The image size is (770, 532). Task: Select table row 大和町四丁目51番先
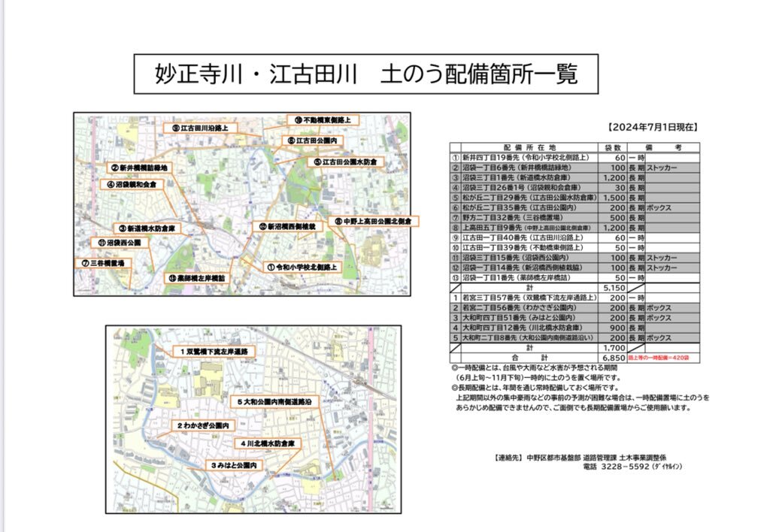(x=574, y=318)
